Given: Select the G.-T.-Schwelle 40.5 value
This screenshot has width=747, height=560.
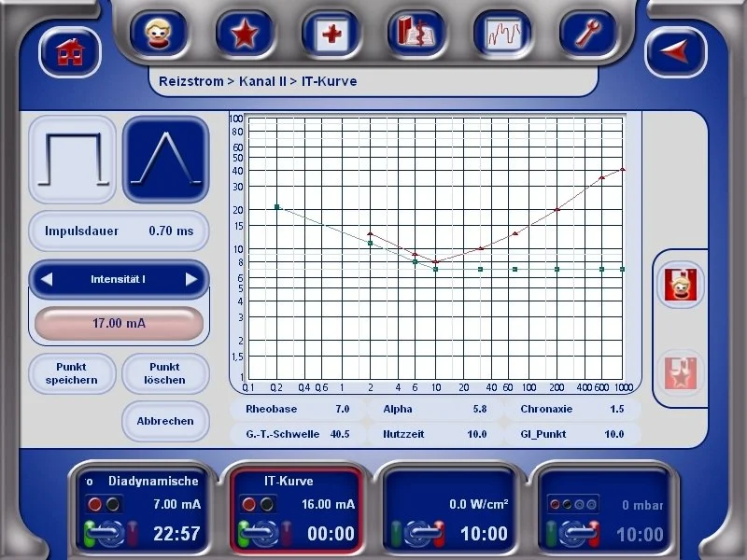Looking at the screenshot, I should (297, 434).
